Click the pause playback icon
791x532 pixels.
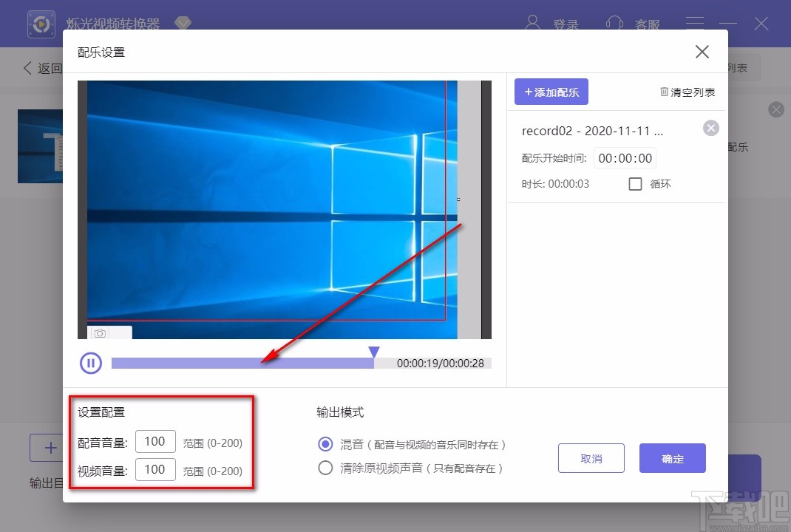(x=90, y=363)
